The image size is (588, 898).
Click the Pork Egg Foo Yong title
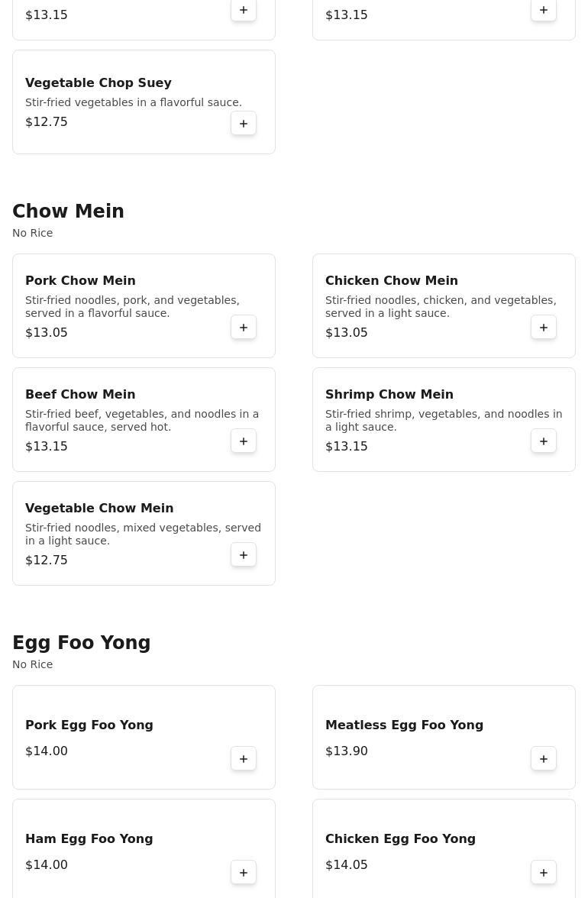tap(89, 725)
